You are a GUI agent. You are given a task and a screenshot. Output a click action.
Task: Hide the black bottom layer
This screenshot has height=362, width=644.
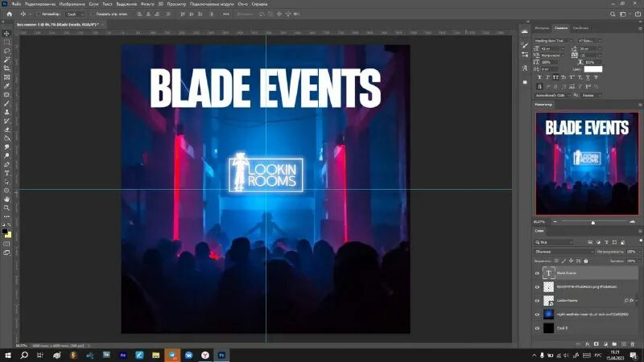(x=537, y=328)
